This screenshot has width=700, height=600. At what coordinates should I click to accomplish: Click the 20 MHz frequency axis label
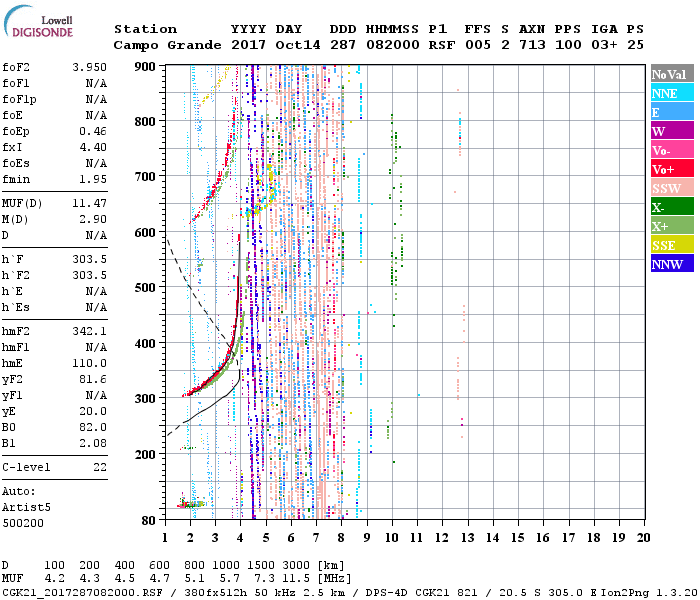point(645,537)
